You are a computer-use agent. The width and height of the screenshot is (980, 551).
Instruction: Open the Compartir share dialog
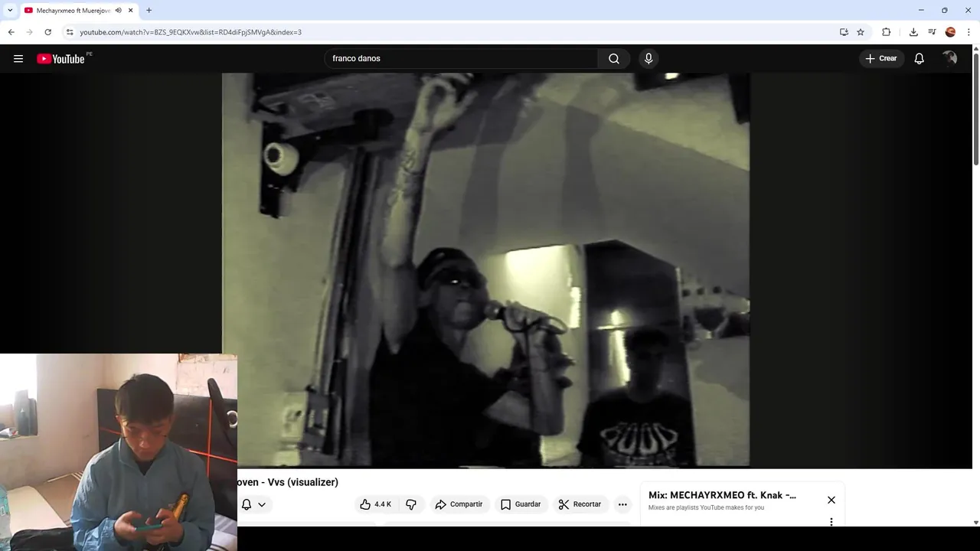[x=459, y=504]
